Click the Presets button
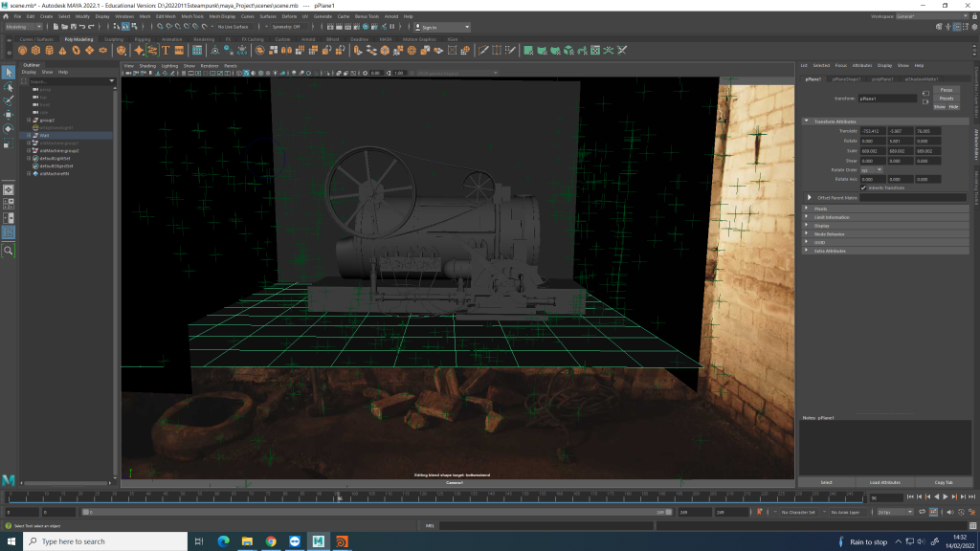Screen dimensions: 980x551 pos(946,98)
